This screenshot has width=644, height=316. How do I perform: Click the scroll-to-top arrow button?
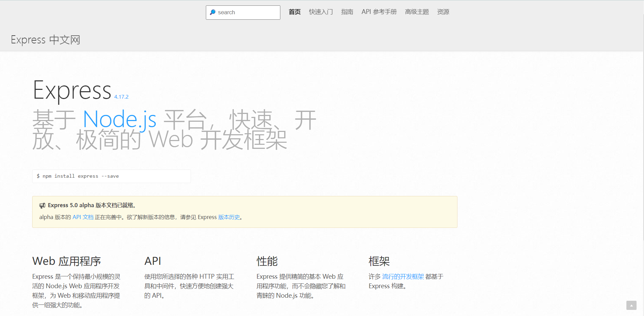click(x=631, y=305)
